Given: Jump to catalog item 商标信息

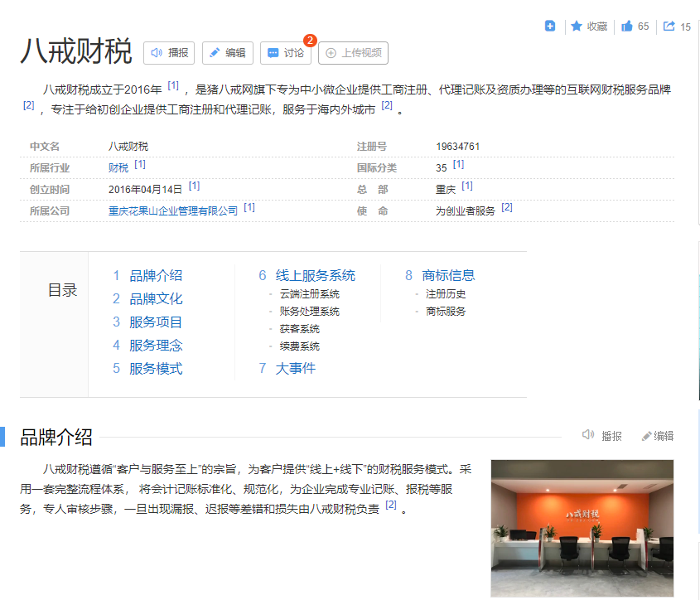Looking at the screenshot, I should [x=448, y=276].
